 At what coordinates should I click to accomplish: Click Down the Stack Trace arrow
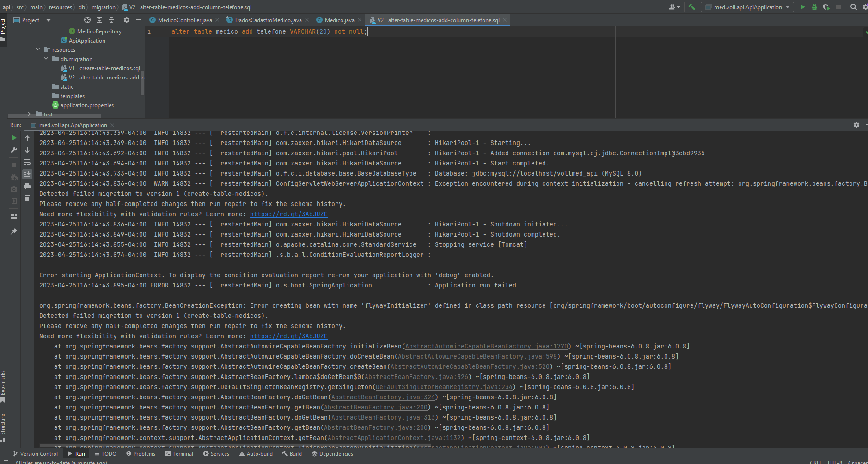coord(27,150)
